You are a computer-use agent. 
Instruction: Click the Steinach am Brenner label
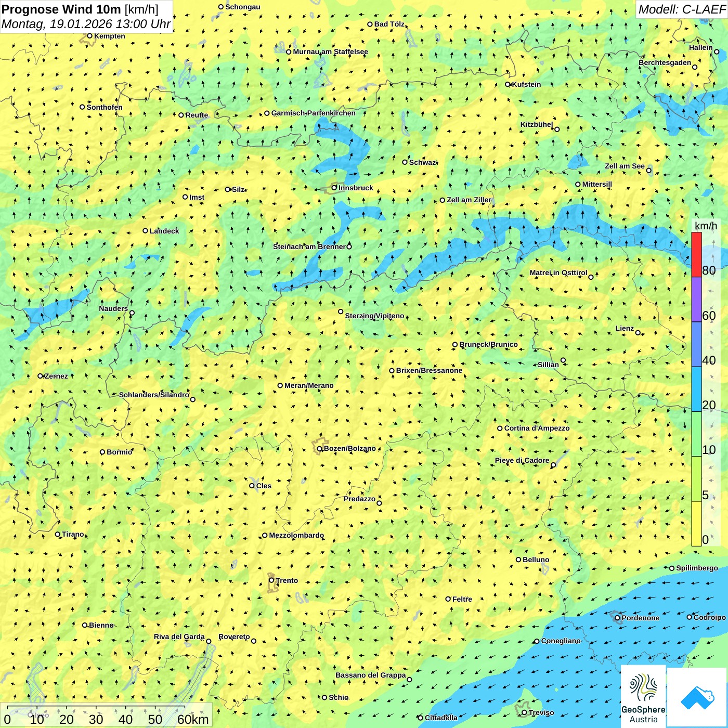coord(309,247)
